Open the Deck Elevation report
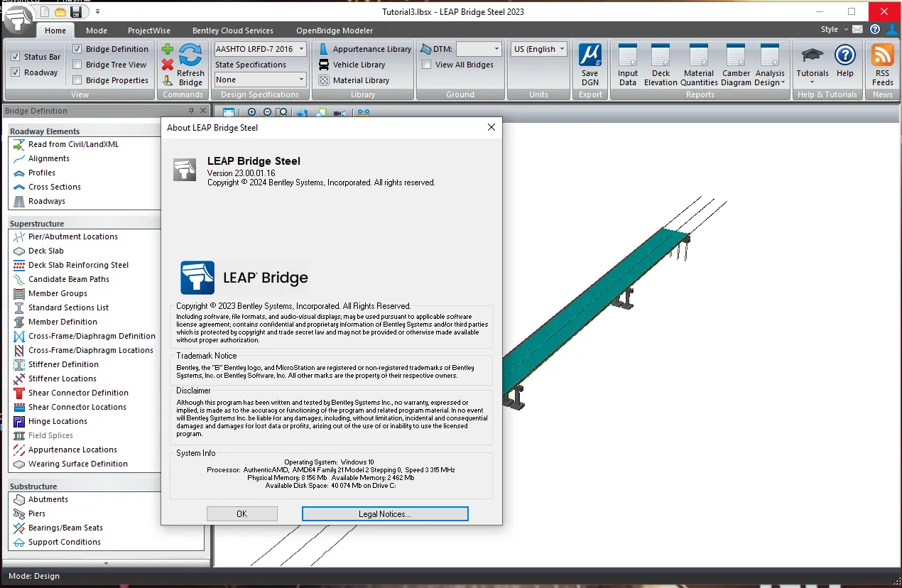This screenshot has height=588, width=902. point(661,65)
